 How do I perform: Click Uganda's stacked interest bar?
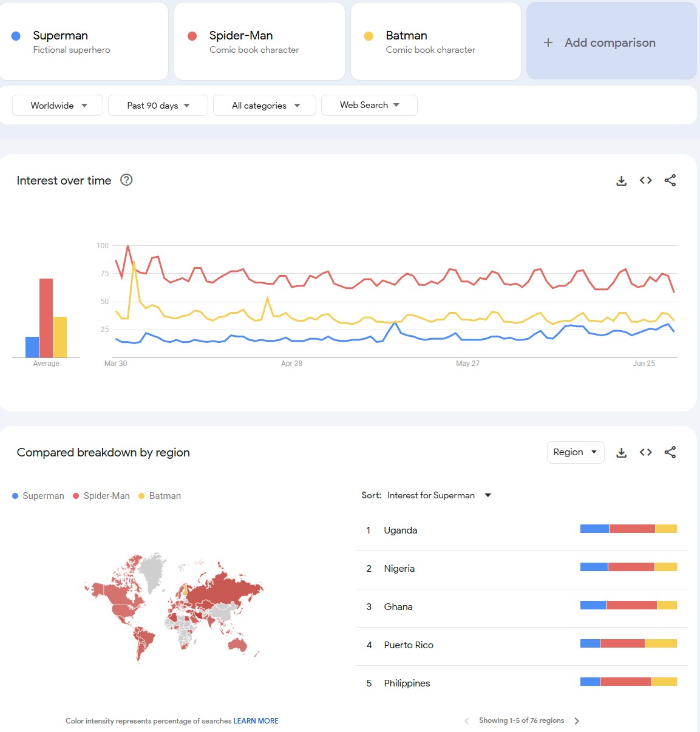pyautogui.click(x=628, y=529)
